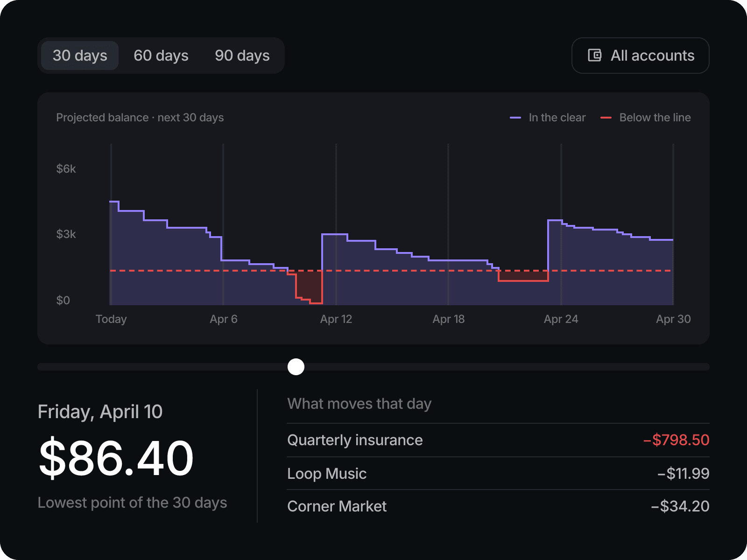The height and width of the screenshot is (560, 747).
Task: Click the wallet icon in All accounts
Action: coord(594,55)
